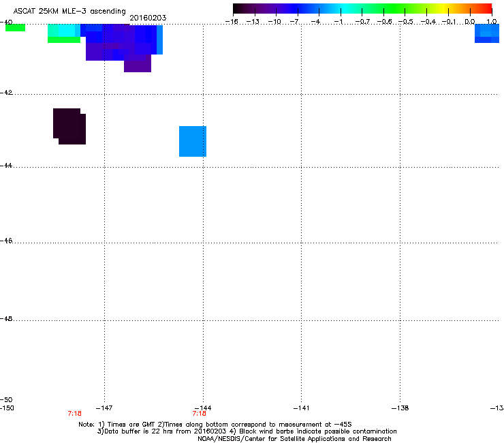Select the small green patch at the upper left edge
This screenshot has width=504, height=443.
coord(15,28)
